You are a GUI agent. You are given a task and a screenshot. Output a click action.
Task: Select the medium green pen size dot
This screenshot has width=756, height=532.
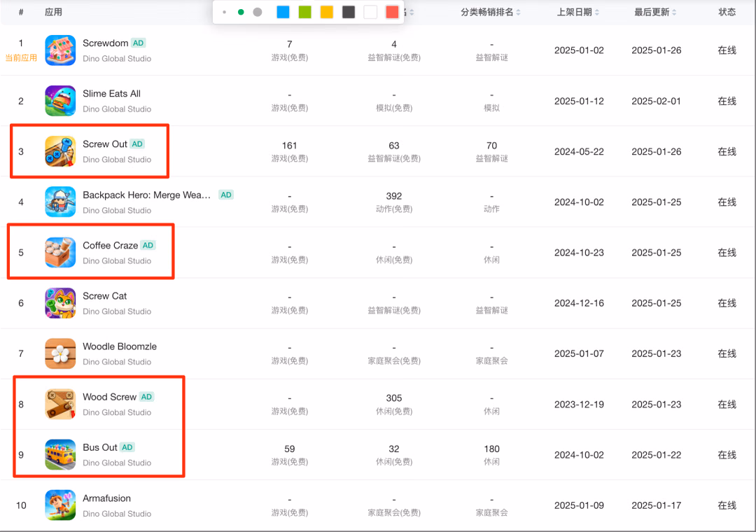pyautogui.click(x=241, y=12)
